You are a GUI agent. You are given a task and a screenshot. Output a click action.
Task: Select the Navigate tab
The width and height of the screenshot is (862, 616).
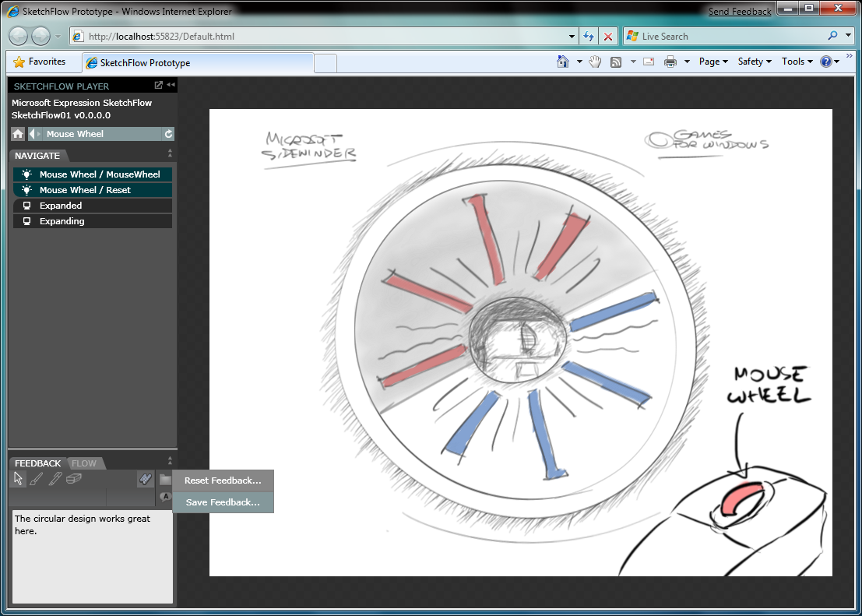(x=37, y=156)
